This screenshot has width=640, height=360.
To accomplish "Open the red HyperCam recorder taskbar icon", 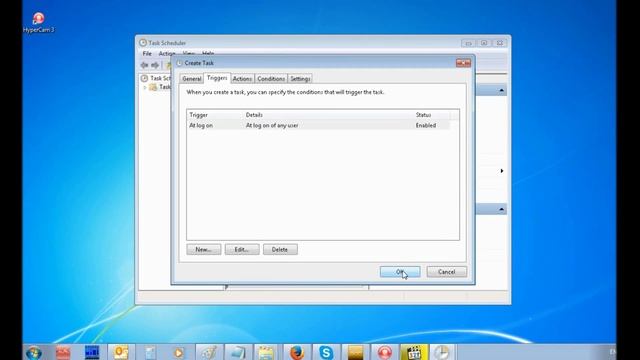I will tap(384, 352).
